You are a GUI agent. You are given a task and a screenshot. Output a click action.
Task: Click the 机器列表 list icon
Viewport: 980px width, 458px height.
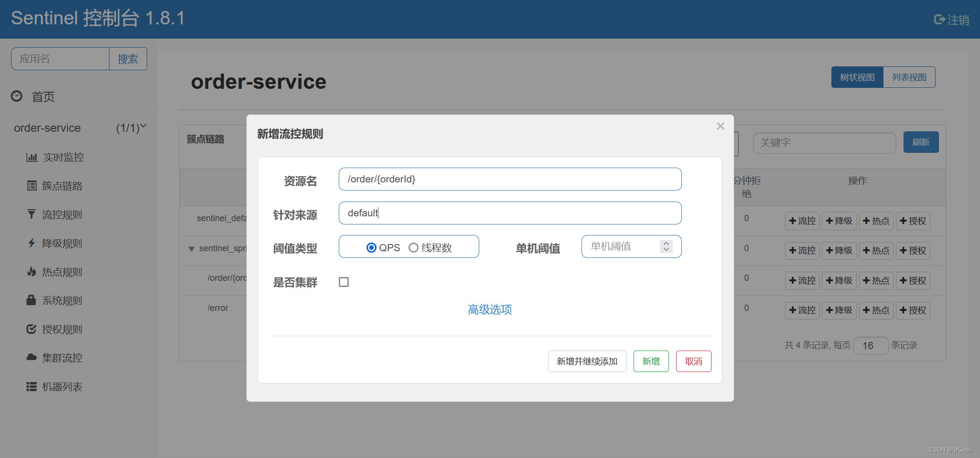[x=32, y=386]
